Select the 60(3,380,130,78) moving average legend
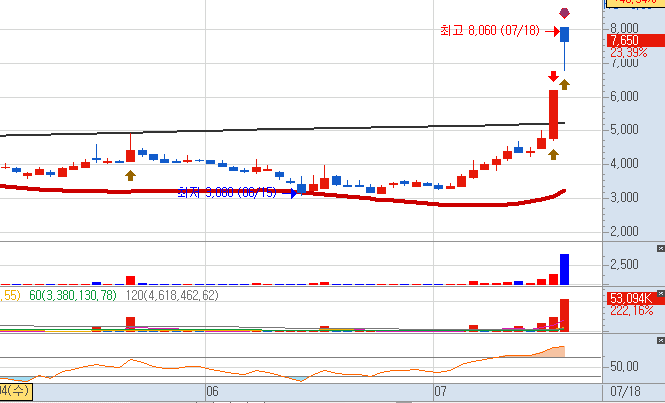The height and width of the screenshot is (403, 665). (73, 295)
